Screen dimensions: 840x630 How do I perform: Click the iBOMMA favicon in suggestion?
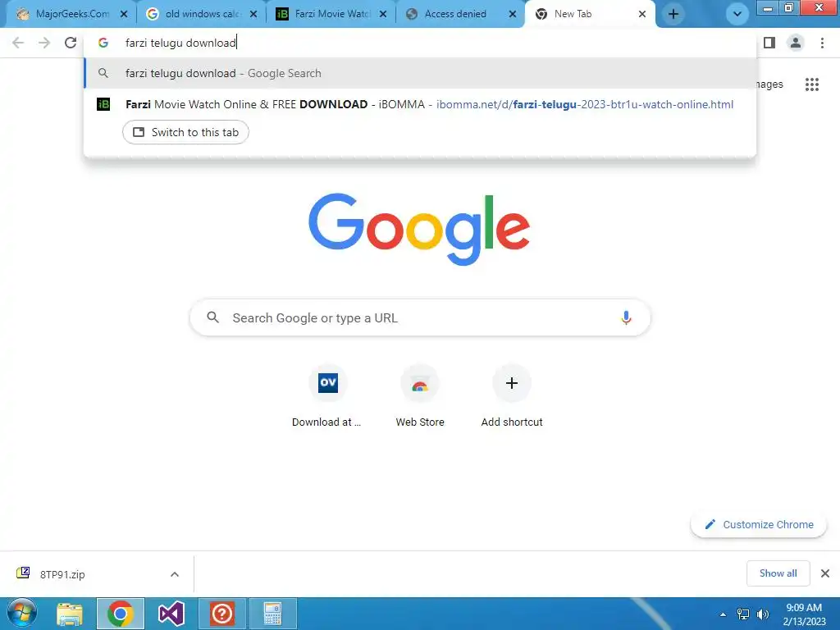103,104
